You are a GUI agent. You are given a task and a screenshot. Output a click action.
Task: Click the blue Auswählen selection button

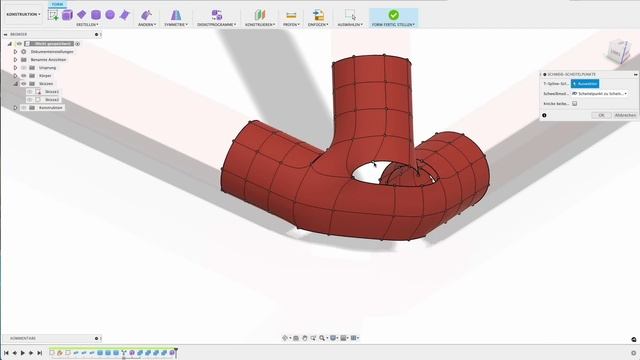[x=585, y=84]
